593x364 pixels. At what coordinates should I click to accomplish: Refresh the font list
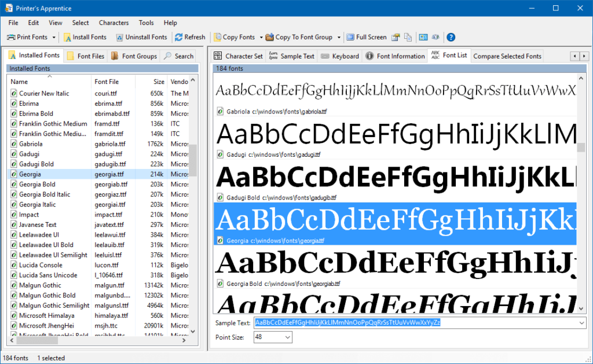click(190, 37)
